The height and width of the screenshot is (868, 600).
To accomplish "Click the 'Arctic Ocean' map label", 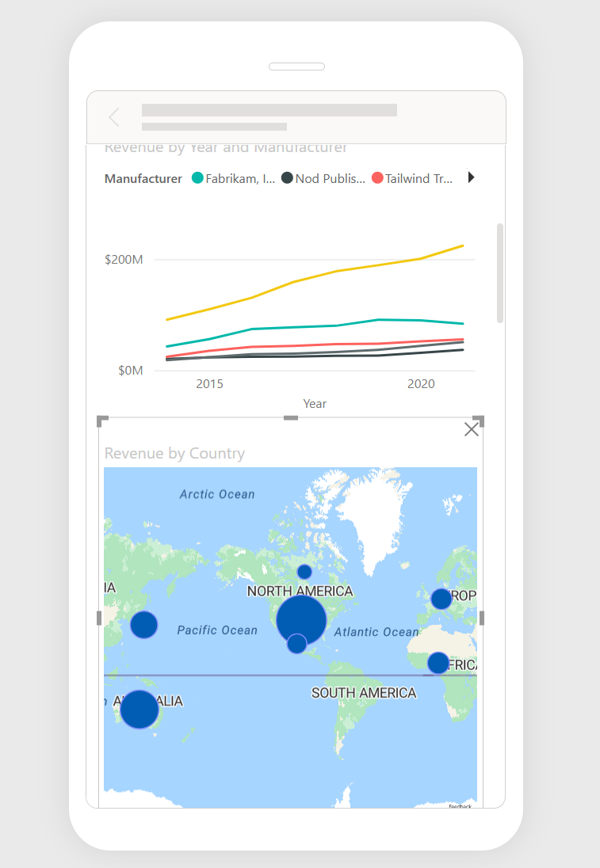I will tap(217, 494).
